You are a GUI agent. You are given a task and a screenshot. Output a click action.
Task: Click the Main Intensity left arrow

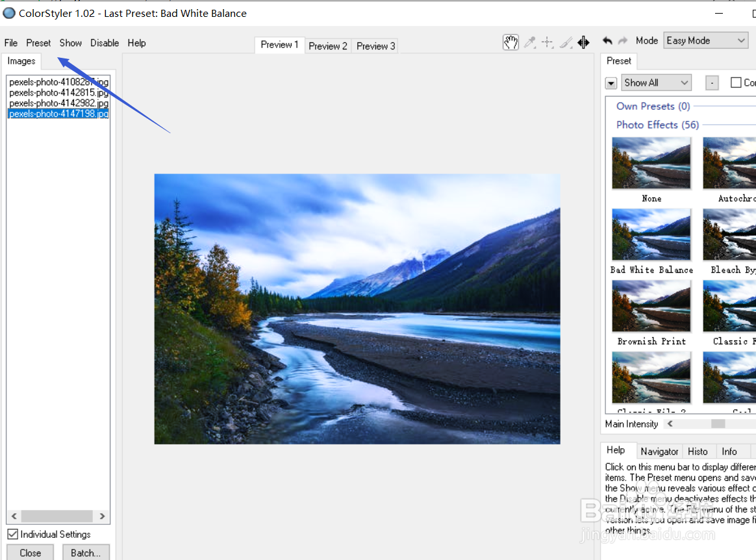[670, 424]
